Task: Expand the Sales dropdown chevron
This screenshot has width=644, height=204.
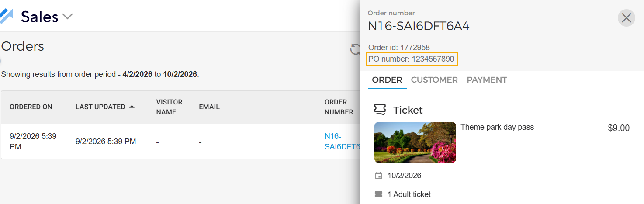Action: tap(67, 17)
